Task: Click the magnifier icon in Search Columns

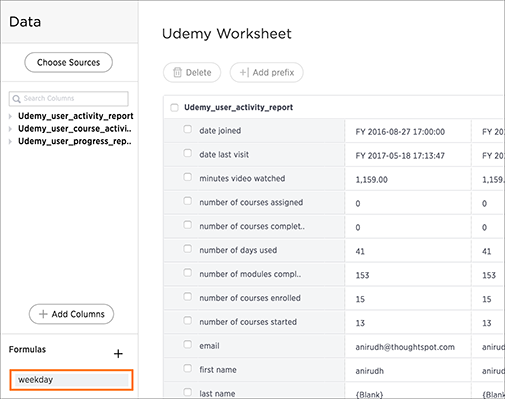Action: 16,99
